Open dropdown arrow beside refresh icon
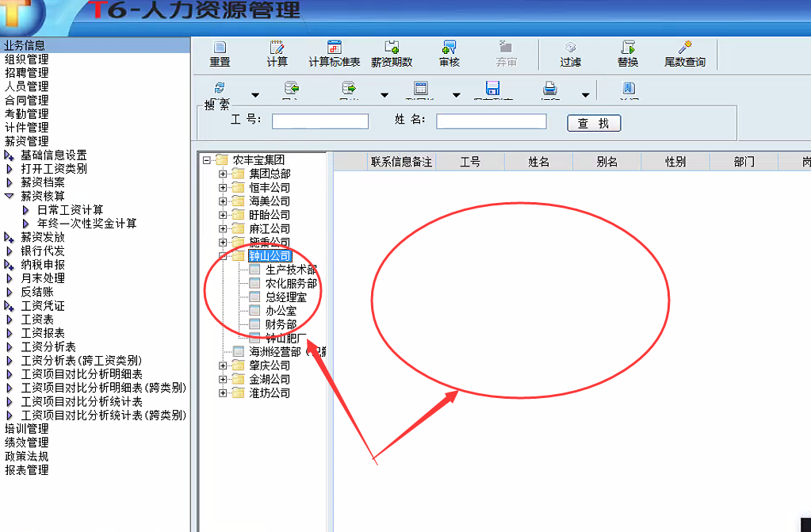The width and height of the screenshot is (811, 532). (255, 94)
